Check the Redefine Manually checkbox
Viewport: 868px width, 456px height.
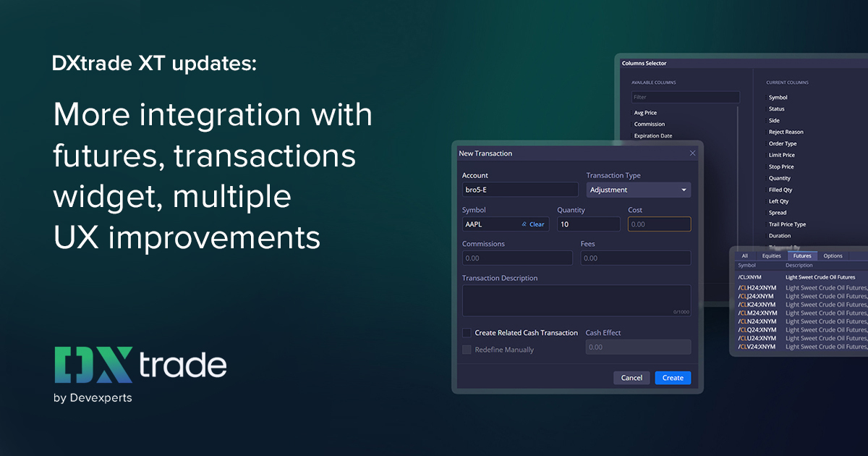coord(467,350)
